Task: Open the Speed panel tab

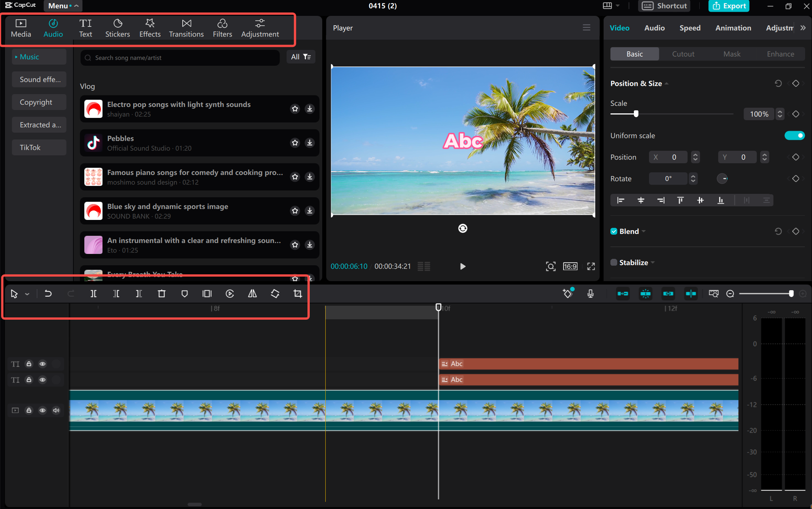Action: (689, 28)
